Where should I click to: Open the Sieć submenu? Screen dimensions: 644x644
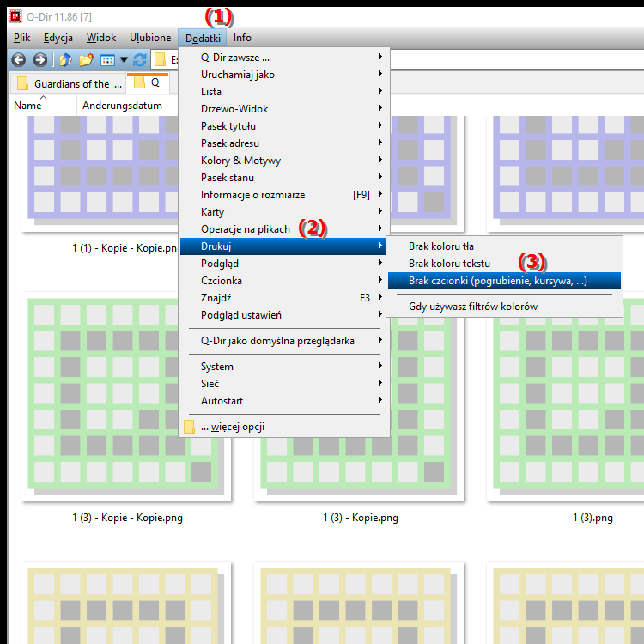pos(284,384)
